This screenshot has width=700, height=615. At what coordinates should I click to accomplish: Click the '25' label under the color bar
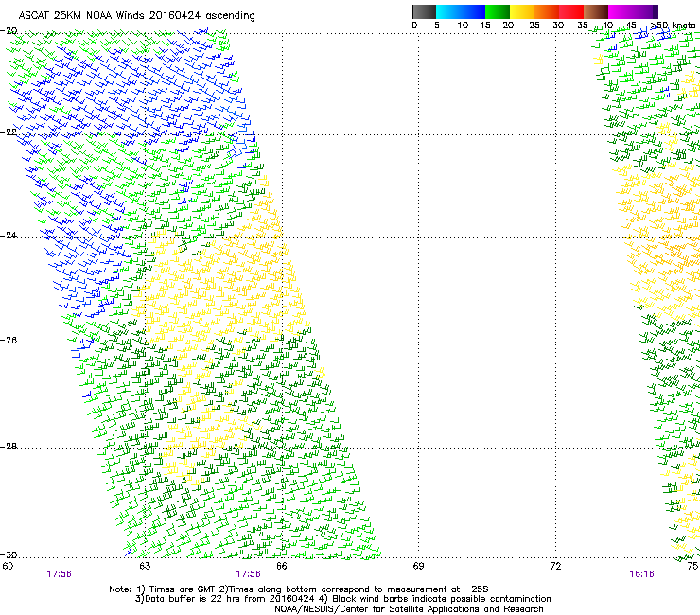tap(534, 26)
